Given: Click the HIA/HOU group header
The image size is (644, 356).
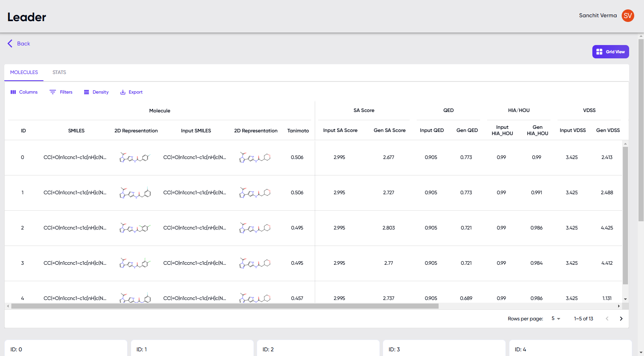Looking at the screenshot, I should [519, 110].
